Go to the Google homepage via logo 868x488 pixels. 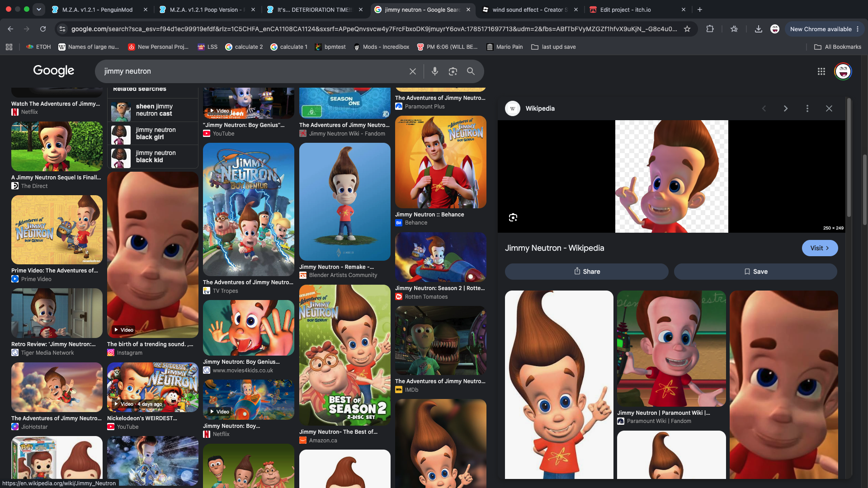tap(53, 71)
